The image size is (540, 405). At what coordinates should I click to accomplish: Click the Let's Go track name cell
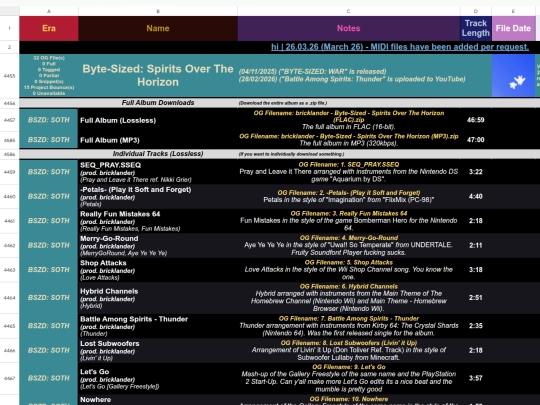click(158, 378)
